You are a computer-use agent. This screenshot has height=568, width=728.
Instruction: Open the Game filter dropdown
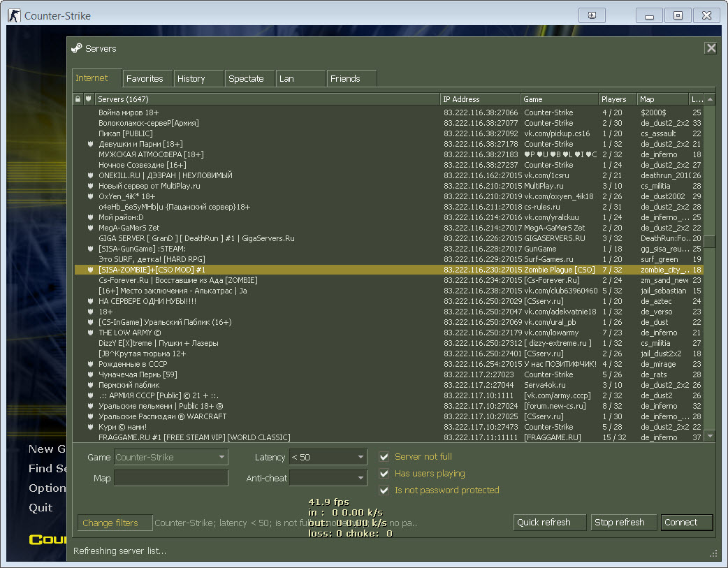170,458
